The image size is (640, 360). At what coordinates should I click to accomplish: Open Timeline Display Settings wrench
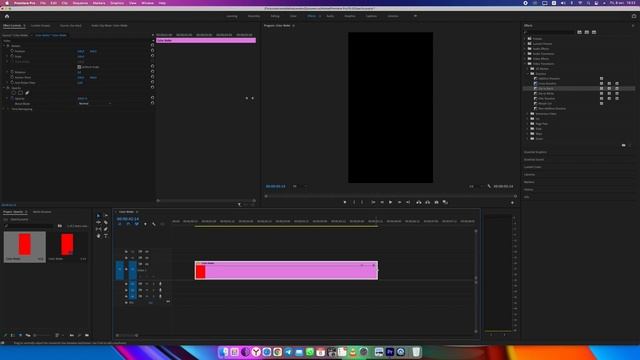154,224
